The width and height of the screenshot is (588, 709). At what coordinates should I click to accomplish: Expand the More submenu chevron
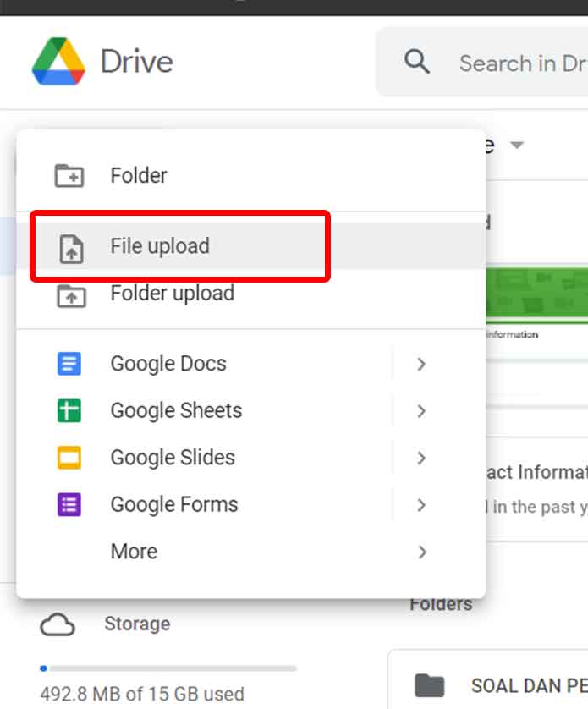click(422, 552)
